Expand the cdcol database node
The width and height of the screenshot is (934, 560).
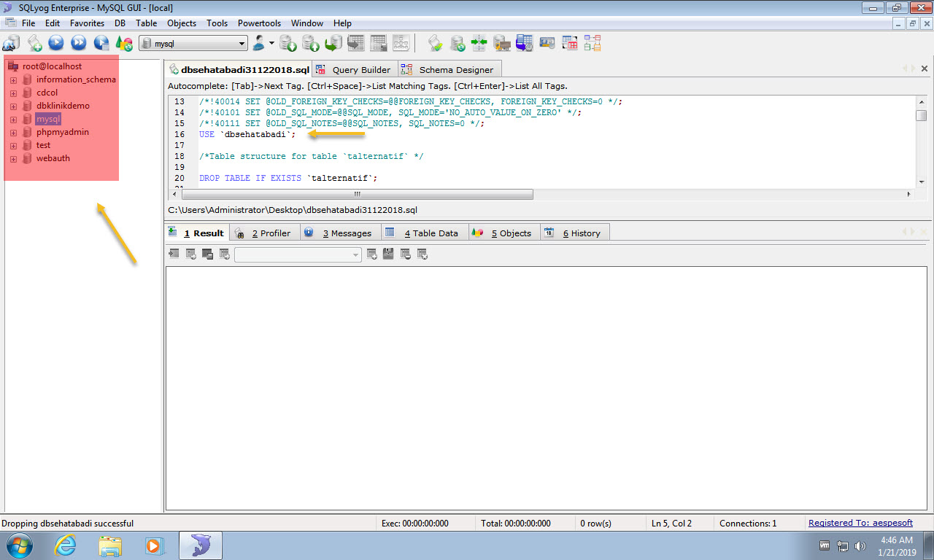click(x=13, y=93)
